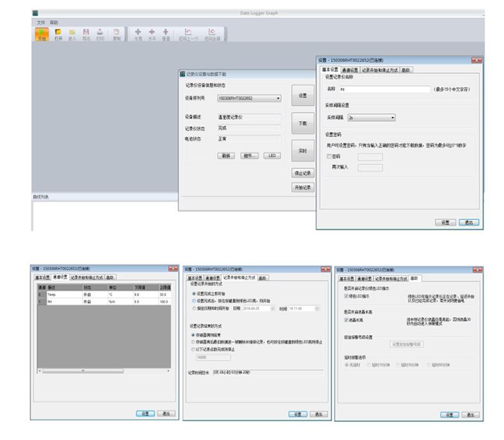Open the device serial number dropdown
Screen dimensions: 504x440
(x=278, y=98)
